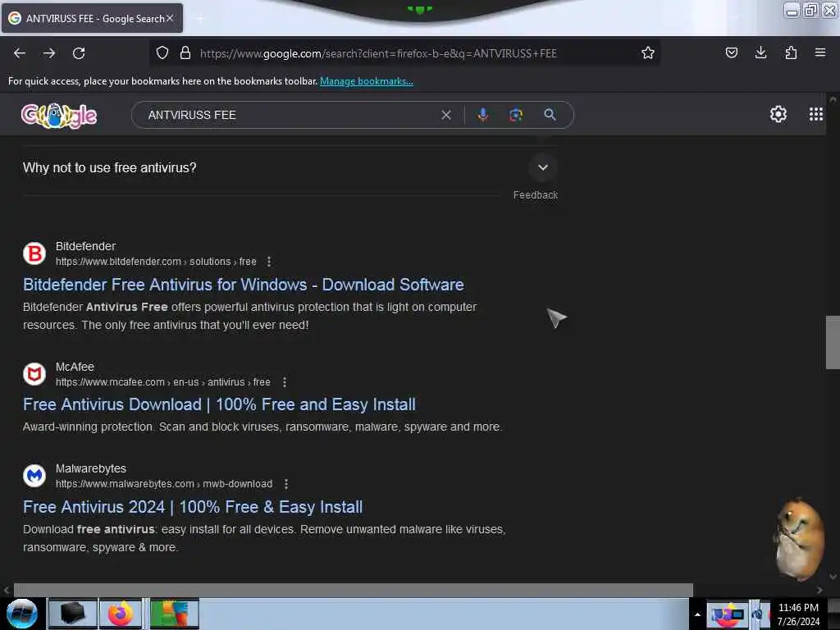Clear the search box text
Image resolution: width=840 pixels, height=630 pixels.
pos(445,115)
